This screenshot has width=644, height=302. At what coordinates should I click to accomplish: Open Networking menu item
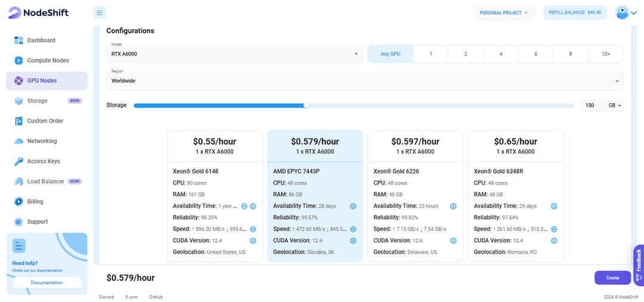click(x=47, y=141)
